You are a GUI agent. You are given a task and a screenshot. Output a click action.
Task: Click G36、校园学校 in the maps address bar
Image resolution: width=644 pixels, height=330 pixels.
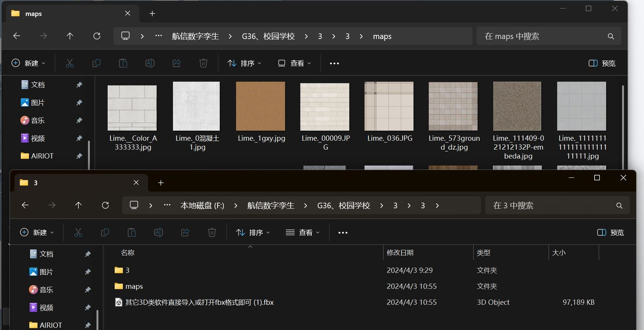(x=268, y=36)
